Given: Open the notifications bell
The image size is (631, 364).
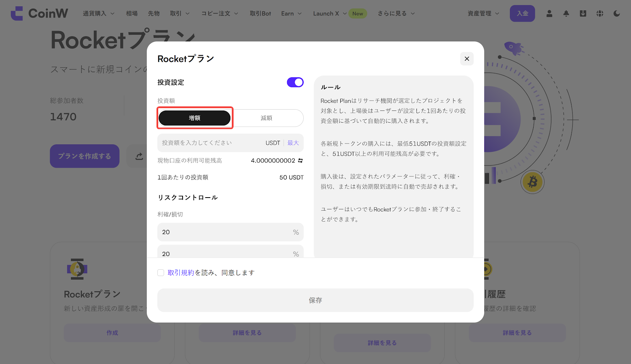Looking at the screenshot, I should (566, 13).
